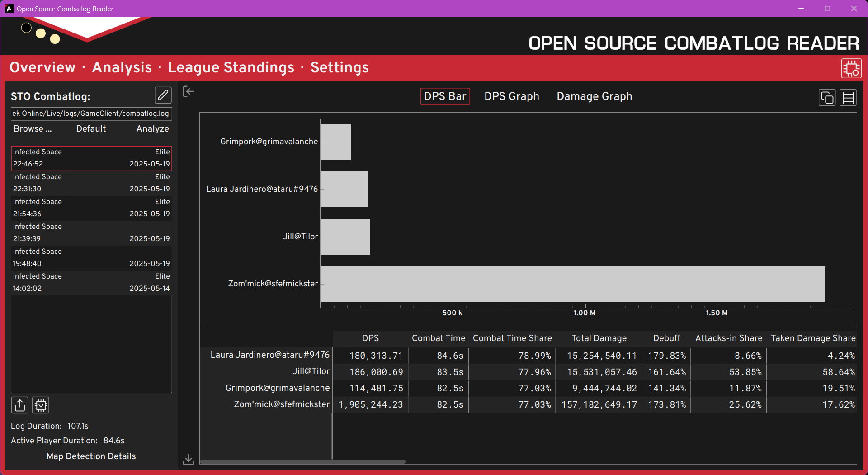Click the horizontal scrollbar under the table
The height and width of the screenshot is (475, 868).
pyautogui.click(x=302, y=462)
